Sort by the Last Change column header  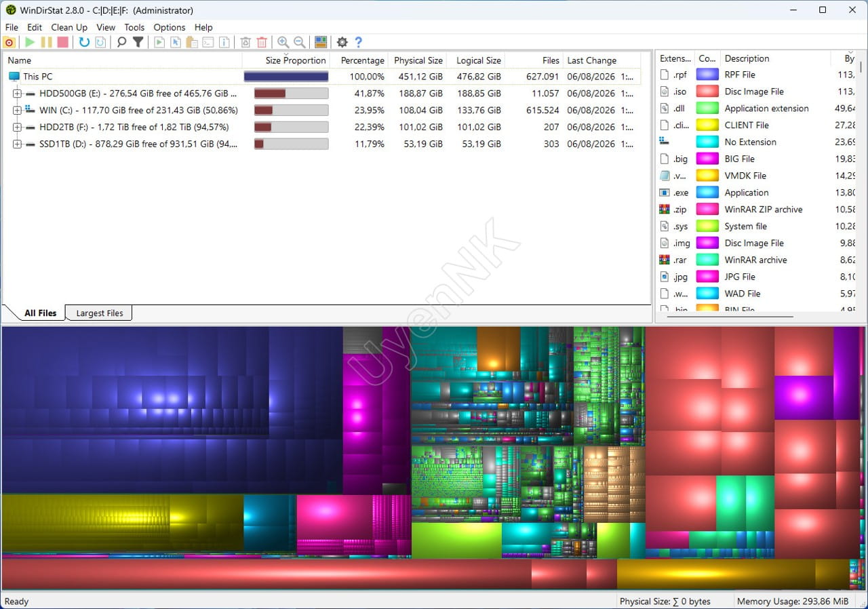(x=601, y=60)
